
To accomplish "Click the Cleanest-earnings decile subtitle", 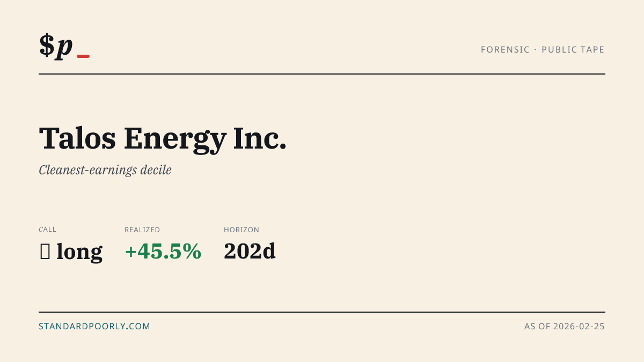I will click(x=105, y=171).
